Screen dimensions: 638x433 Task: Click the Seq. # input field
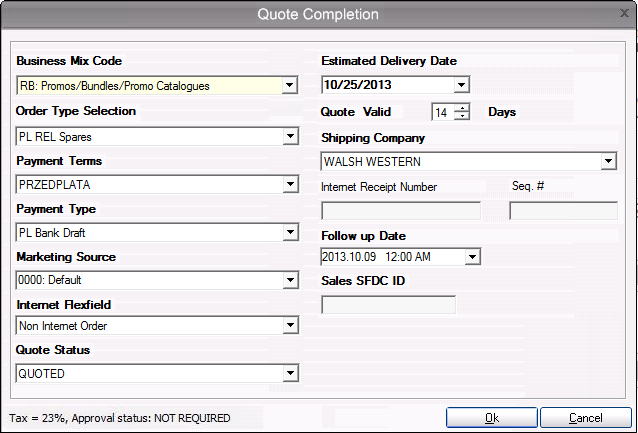point(564,211)
